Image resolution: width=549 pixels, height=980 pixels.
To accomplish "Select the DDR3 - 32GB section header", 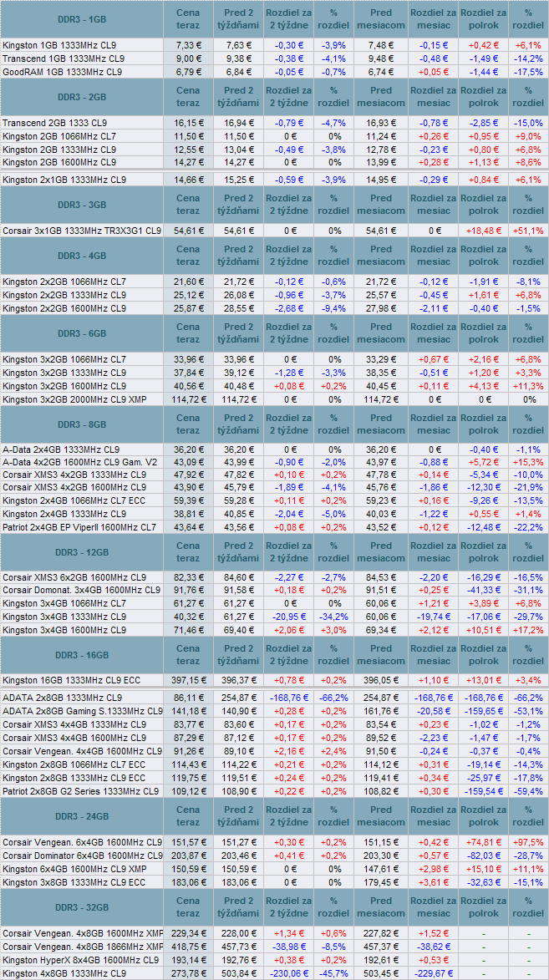I will point(82,907).
